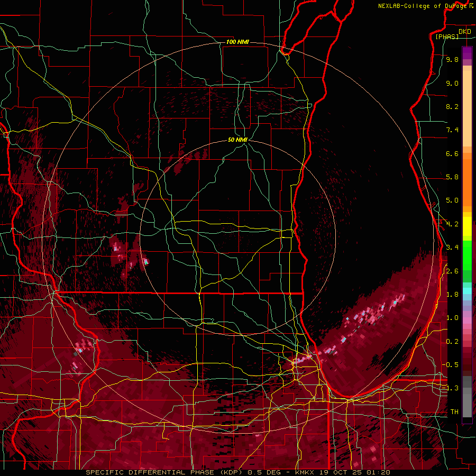Click the 9.0 value on the color scale
This screenshot has height=476, width=476.
click(452, 83)
